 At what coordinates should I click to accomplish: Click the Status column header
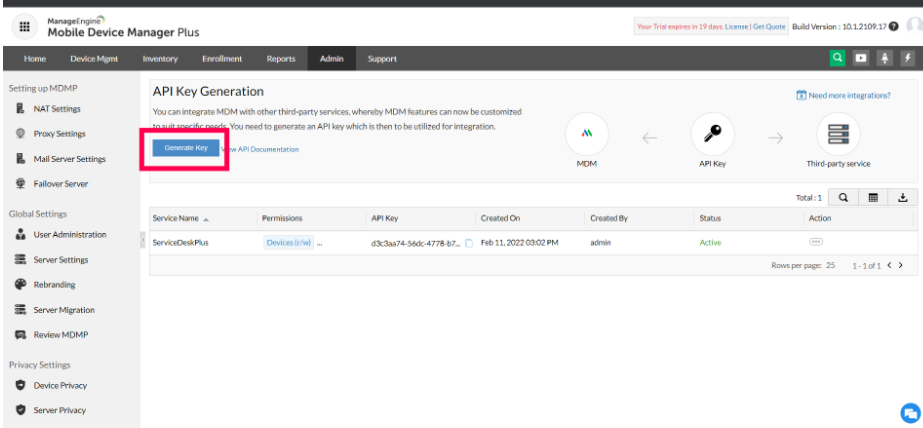point(710,218)
